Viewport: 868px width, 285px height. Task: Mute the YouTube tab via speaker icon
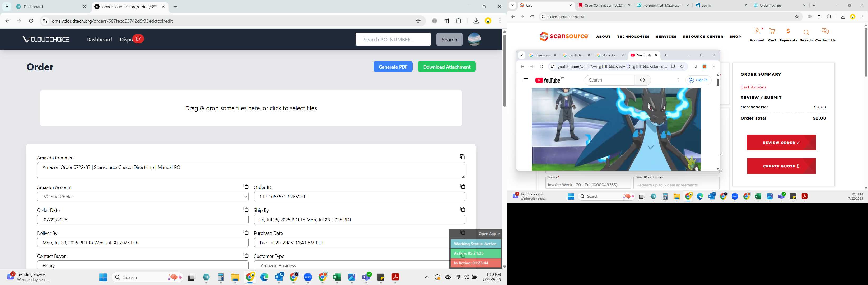[650, 55]
